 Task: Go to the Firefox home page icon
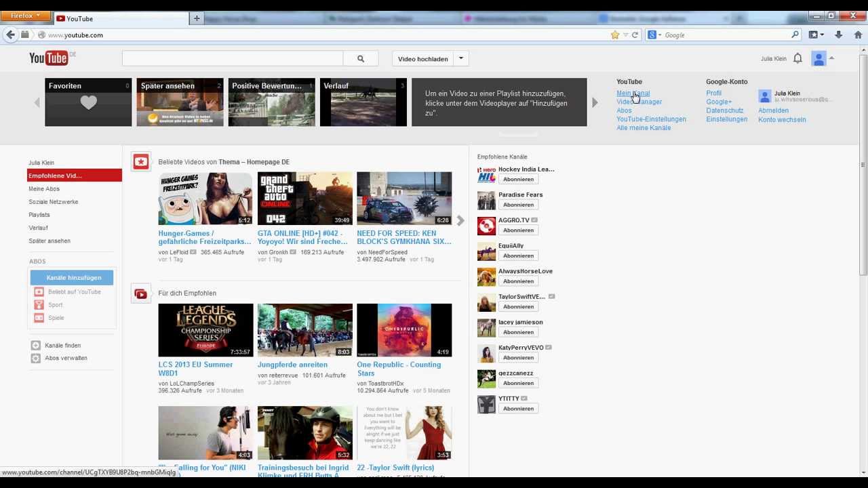tap(858, 35)
